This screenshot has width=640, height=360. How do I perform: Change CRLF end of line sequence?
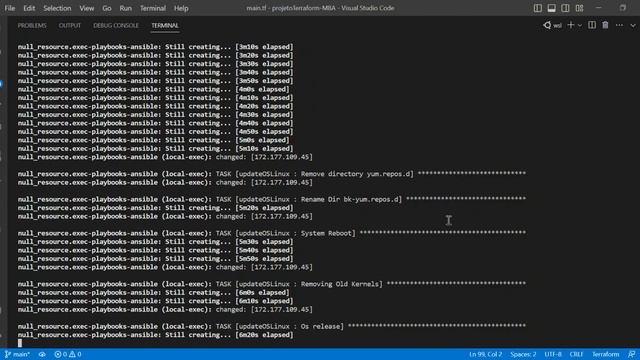point(576,354)
